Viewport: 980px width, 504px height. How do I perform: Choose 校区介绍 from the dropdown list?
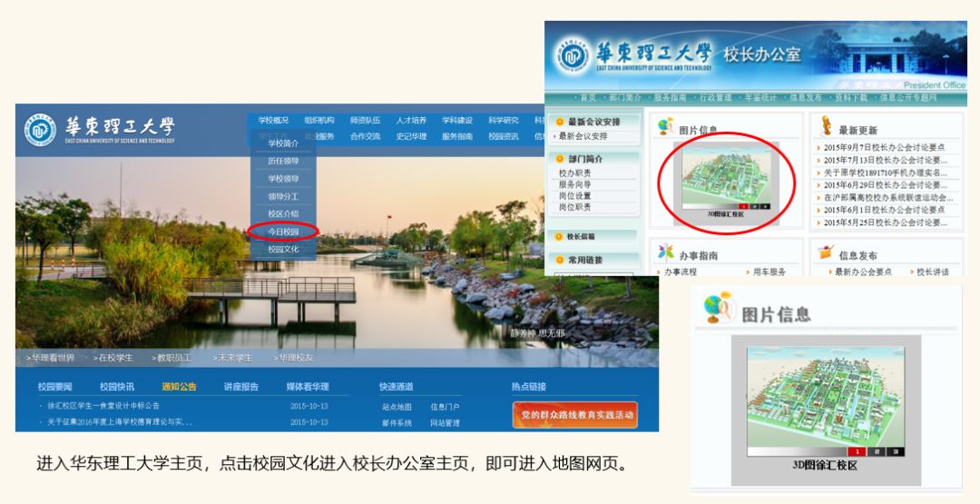click(x=283, y=213)
